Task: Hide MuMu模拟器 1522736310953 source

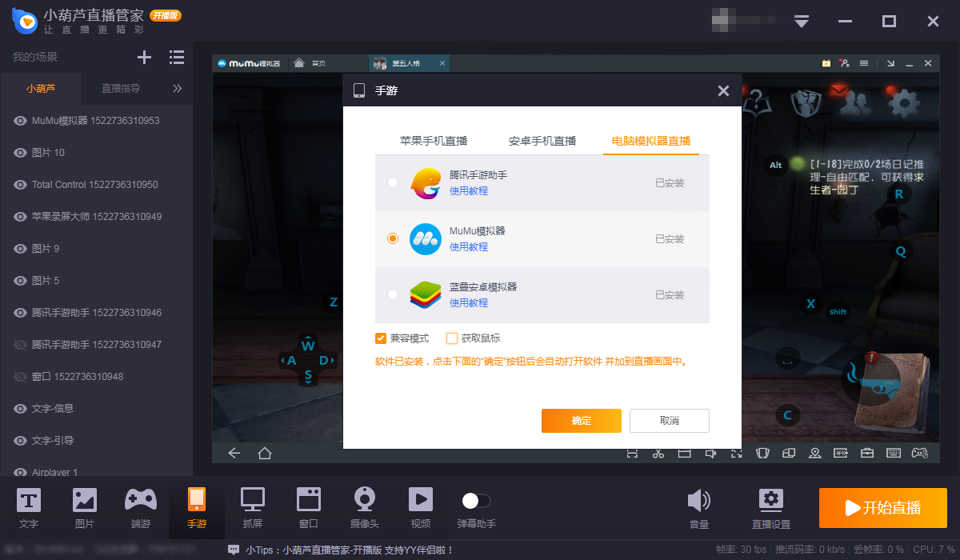Action: pos(21,121)
